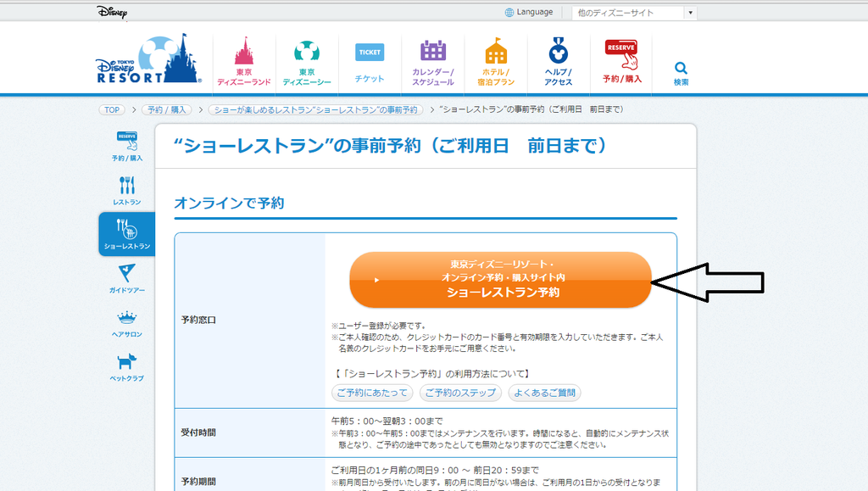
Task: Open 予約/購入 breadcrumb link
Action: [167, 109]
